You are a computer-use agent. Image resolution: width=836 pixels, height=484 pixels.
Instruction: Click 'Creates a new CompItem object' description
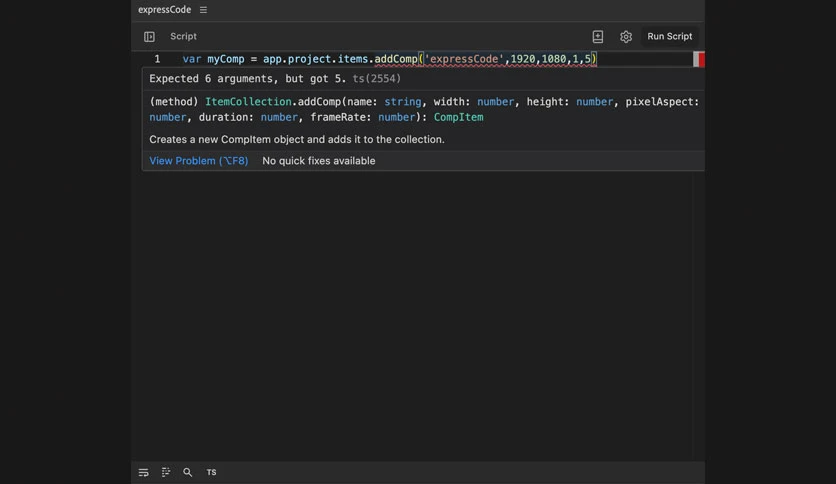click(296, 139)
